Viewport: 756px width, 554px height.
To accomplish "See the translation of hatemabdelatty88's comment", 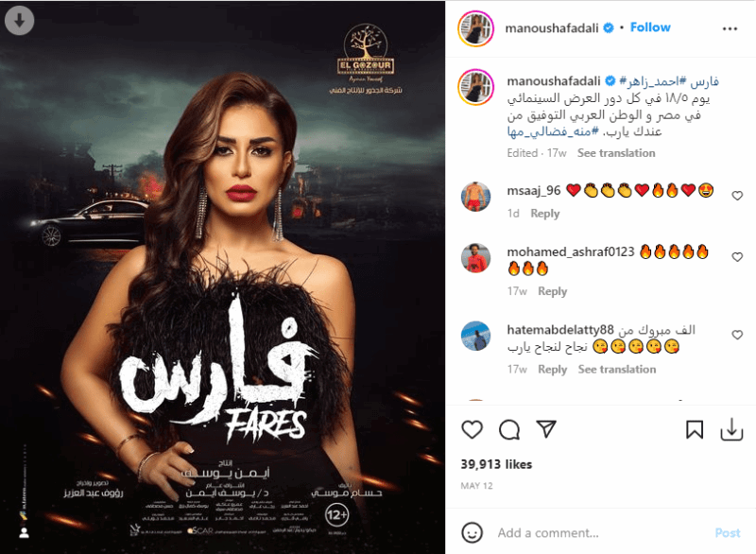I will (617, 370).
